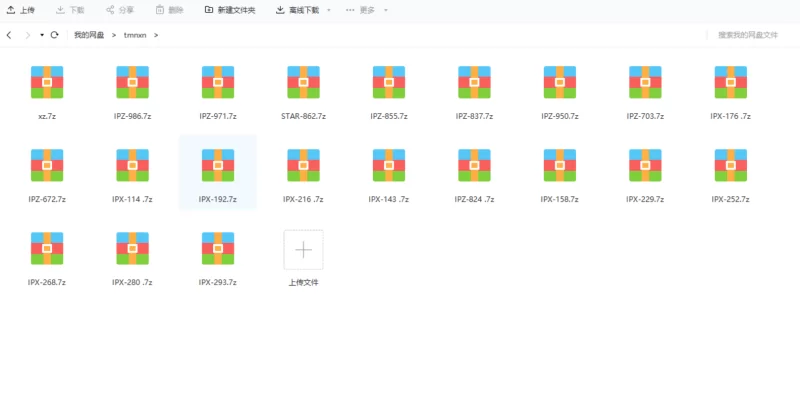The height and width of the screenshot is (420, 800).
Task: Open the More (更多) menu
Action: point(360,10)
